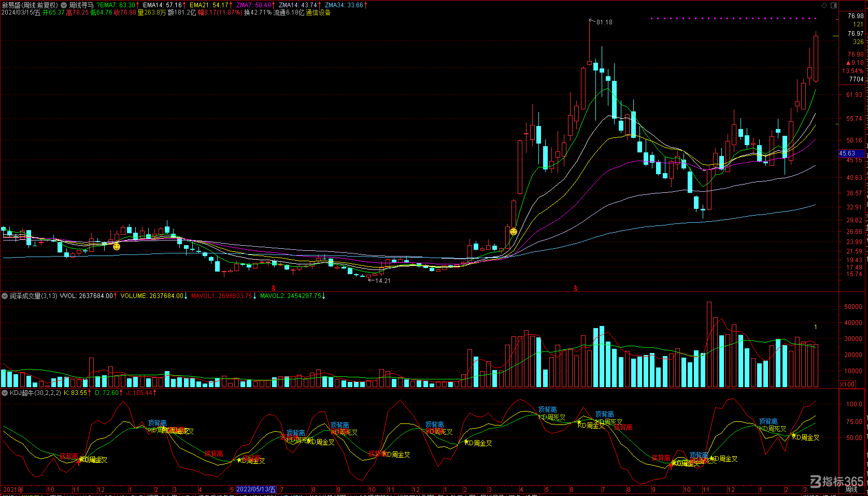Click the 13.54% change value in quote panel
868x496 pixels.
pos(853,71)
